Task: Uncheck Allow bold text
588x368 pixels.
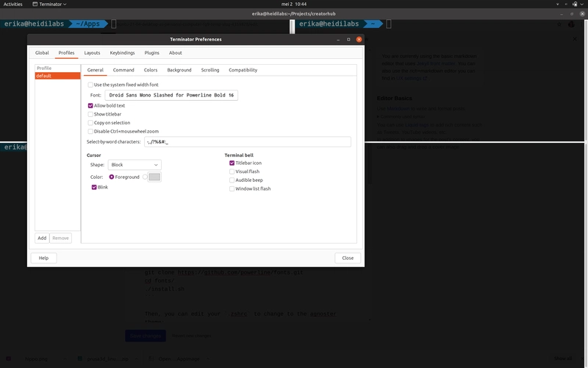Action: (x=90, y=106)
